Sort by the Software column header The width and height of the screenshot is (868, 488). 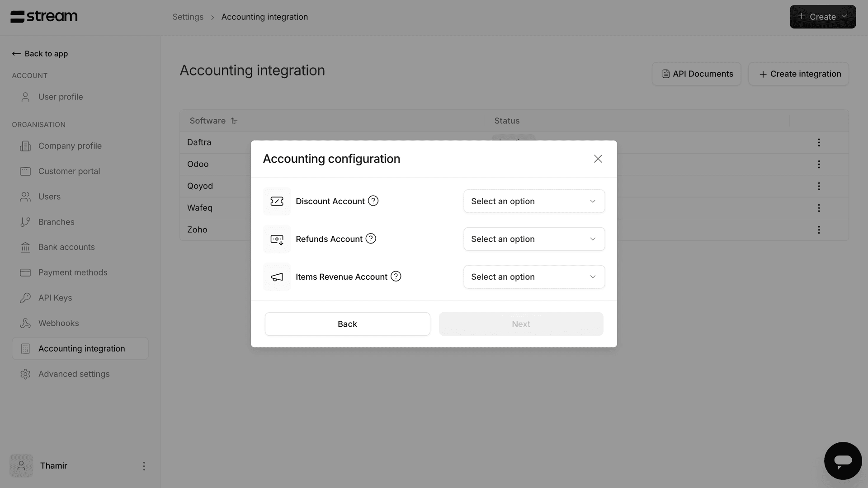[x=213, y=121]
